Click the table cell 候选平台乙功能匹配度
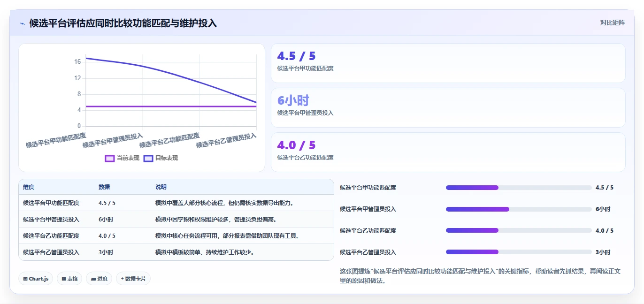 51,236
